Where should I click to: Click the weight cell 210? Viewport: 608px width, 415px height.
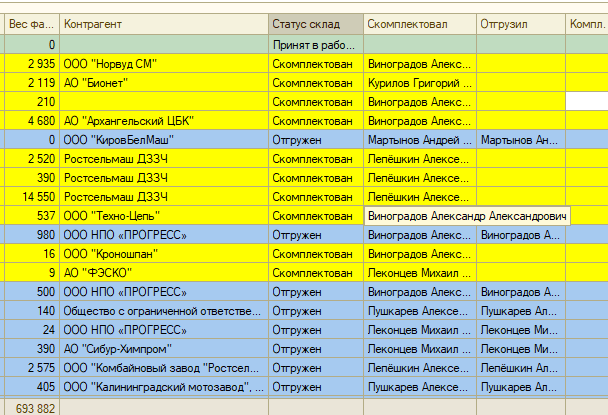(x=32, y=102)
